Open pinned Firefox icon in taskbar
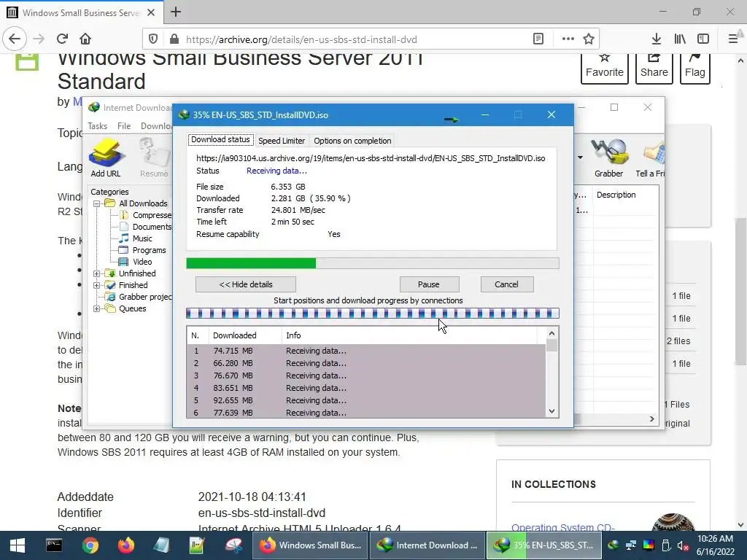747x560 pixels. (x=125, y=545)
